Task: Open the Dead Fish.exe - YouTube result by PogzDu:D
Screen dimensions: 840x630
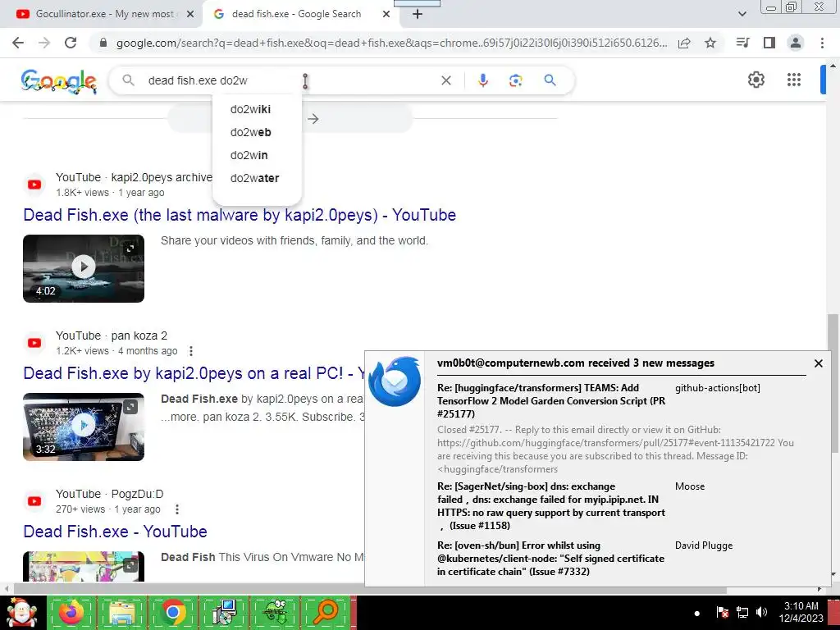Action: [115, 532]
